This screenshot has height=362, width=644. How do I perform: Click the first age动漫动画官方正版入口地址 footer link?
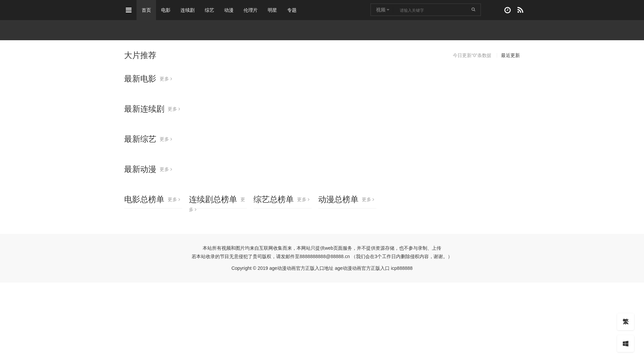click(x=301, y=268)
